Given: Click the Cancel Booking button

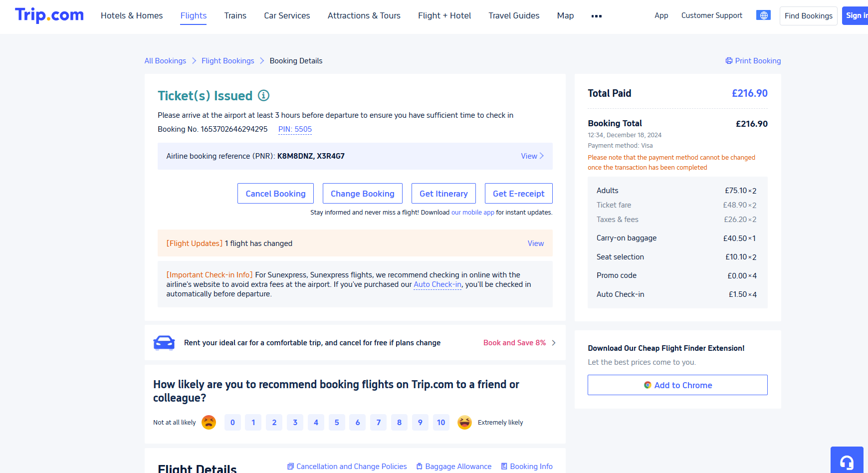Looking at the screenshot, I should coord(275,194).
